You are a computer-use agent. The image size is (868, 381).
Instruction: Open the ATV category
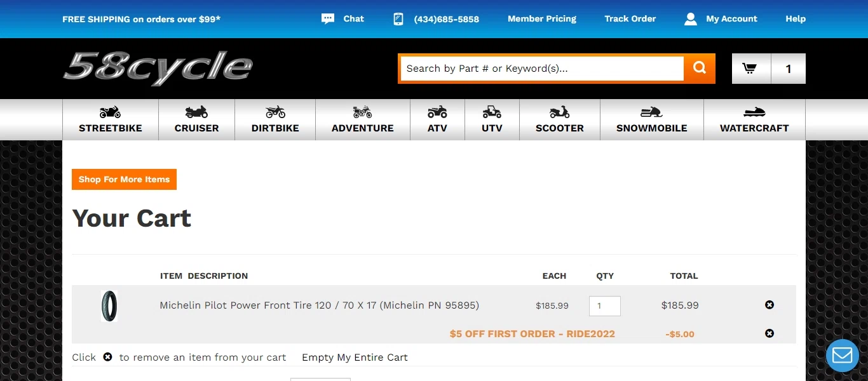click(x=437, y=119)
